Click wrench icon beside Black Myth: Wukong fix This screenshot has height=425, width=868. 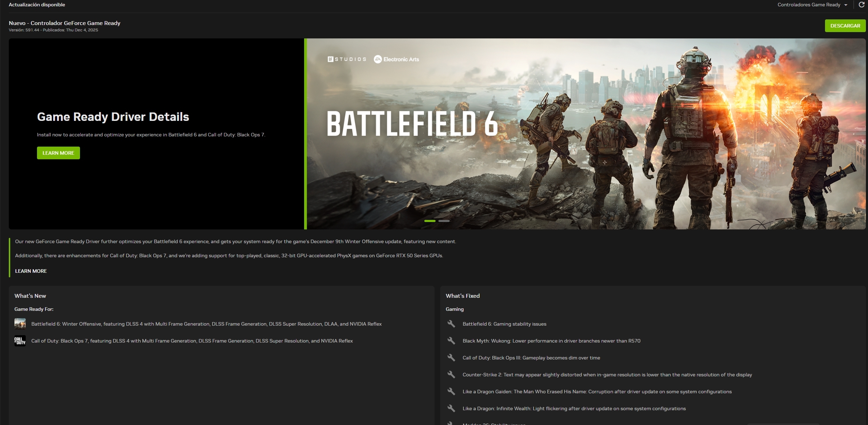point(451,341)
